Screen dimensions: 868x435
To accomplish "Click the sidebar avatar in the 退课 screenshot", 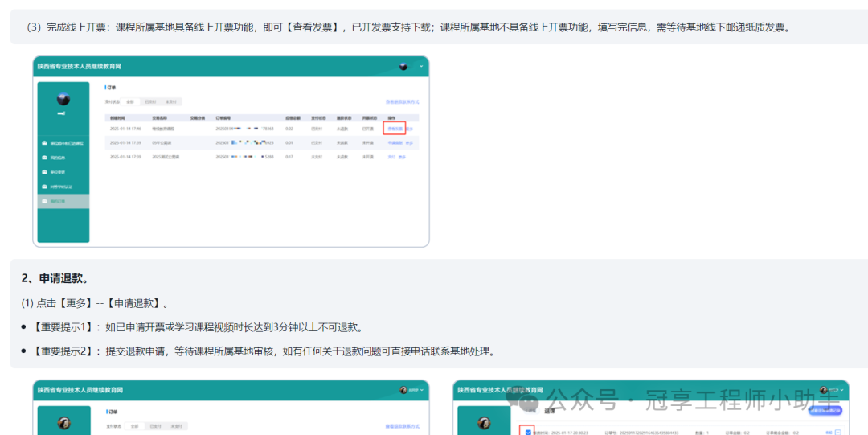I will tap(484, 424).
